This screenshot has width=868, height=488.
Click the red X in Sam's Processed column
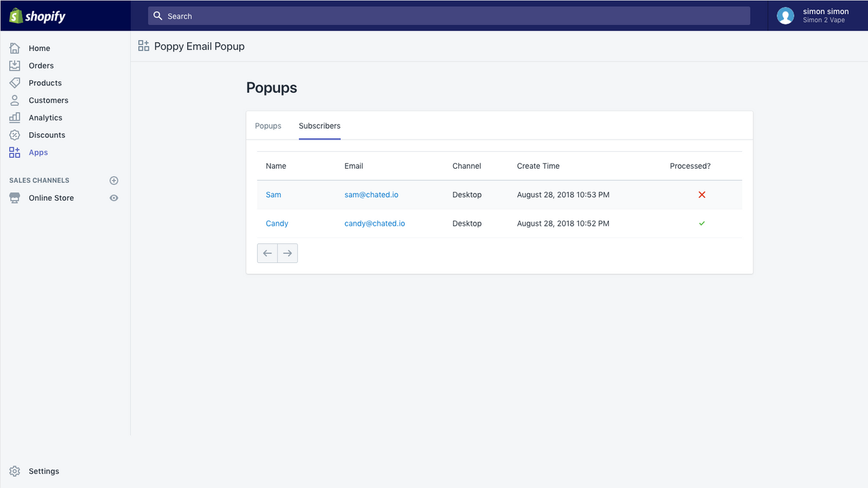click(x=702, y=195)
